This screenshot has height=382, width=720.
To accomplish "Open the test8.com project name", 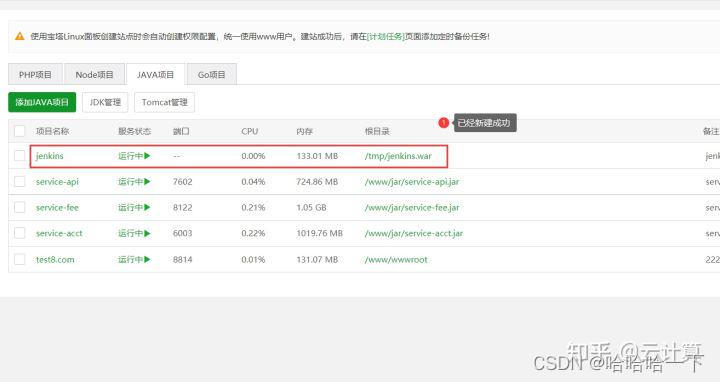I will (55, 259).
